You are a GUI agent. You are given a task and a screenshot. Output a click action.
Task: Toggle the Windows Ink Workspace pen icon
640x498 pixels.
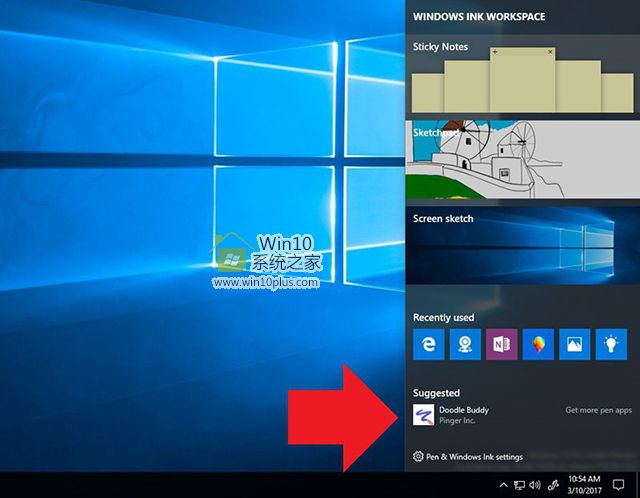tap(553, 485)
